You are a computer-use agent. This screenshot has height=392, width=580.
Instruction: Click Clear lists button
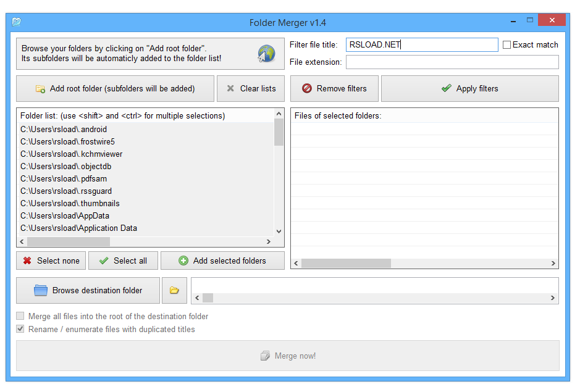[x=250, y=89]
